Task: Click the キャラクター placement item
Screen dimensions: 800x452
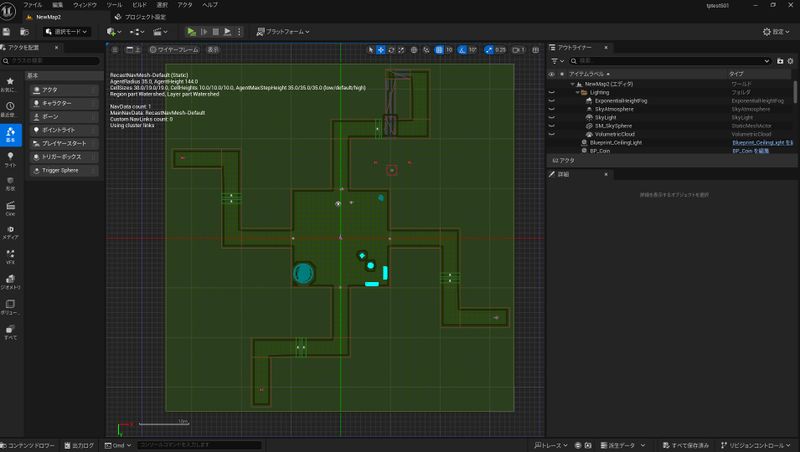Action: [x=64, y=103]
